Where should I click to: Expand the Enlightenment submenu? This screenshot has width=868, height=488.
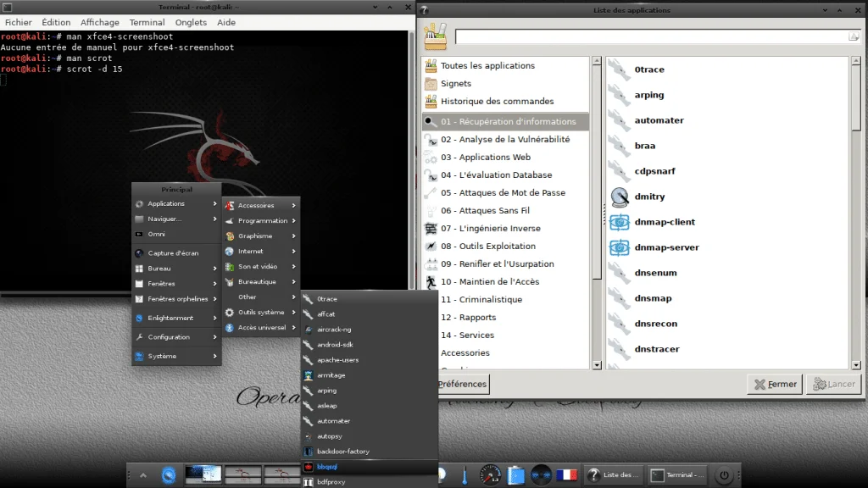pyautogui.click(x=176, y=319)
